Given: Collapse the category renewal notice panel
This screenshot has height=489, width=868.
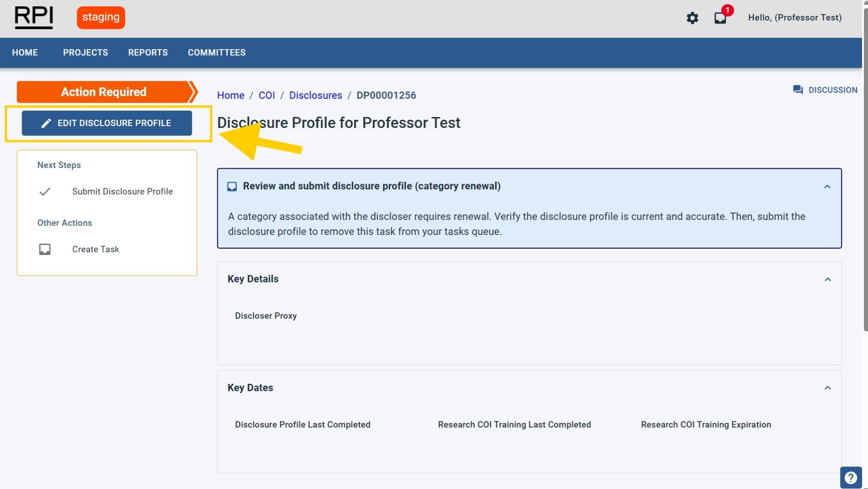Looking at the screenshot, I should click(x=827, y=186).
